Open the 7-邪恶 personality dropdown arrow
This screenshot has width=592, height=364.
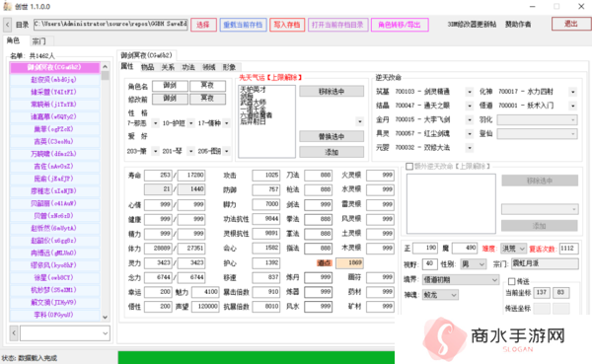(156, 123)
